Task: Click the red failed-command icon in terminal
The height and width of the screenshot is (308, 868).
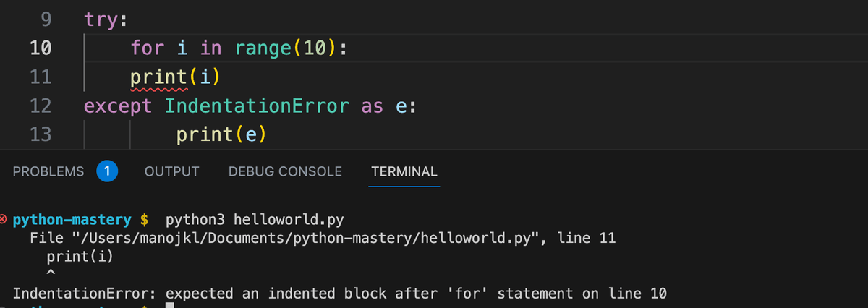Action: tap(4, 218)
